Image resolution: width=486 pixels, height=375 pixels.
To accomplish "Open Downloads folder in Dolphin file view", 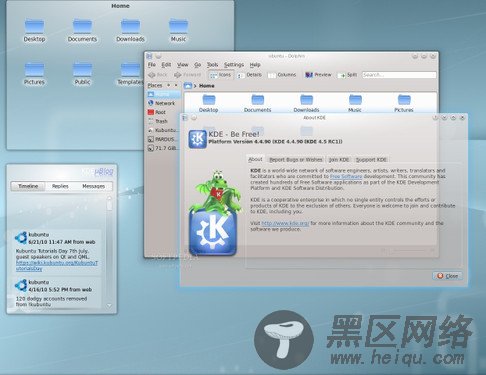I will [306, 103].
